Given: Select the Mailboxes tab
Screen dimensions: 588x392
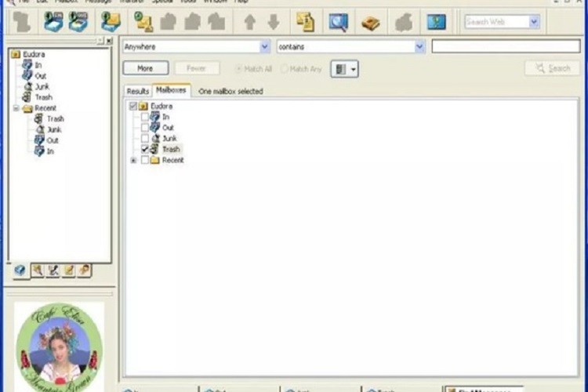Looking at the screenshot, I should coord(171,91).
